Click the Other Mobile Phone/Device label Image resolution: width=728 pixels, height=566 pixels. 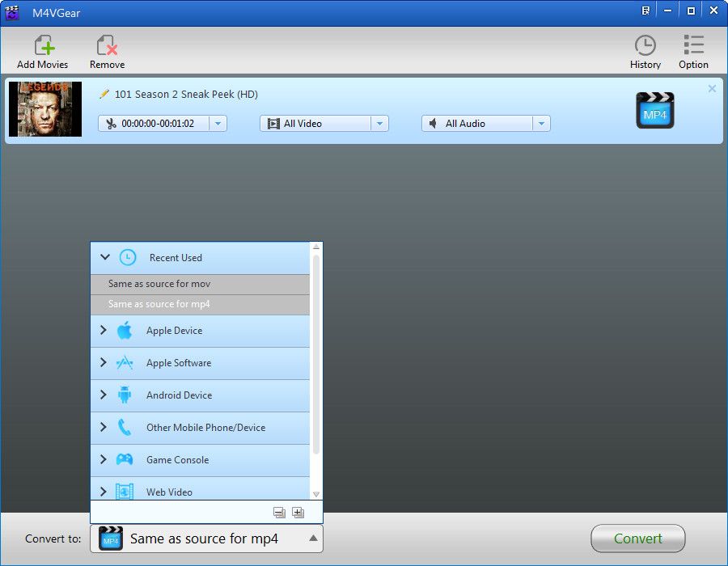(x=205, y=428)
